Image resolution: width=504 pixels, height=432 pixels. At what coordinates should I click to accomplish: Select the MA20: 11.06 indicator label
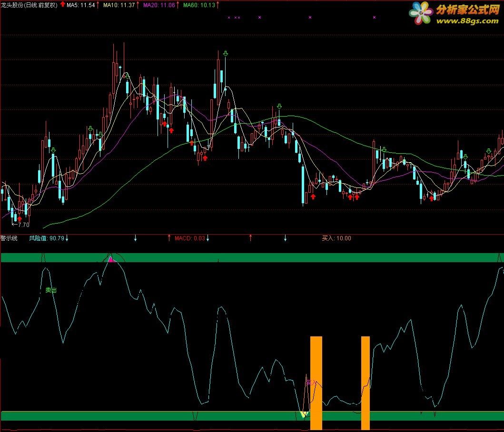(x=159, y=5)
